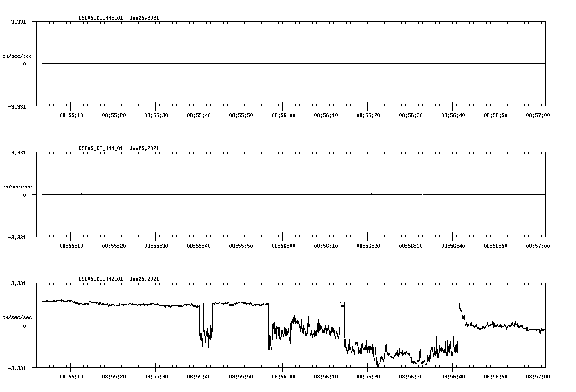
Task: Click 08:55:30 time label under HNZ plot
Action: click(x=156, y=376)
